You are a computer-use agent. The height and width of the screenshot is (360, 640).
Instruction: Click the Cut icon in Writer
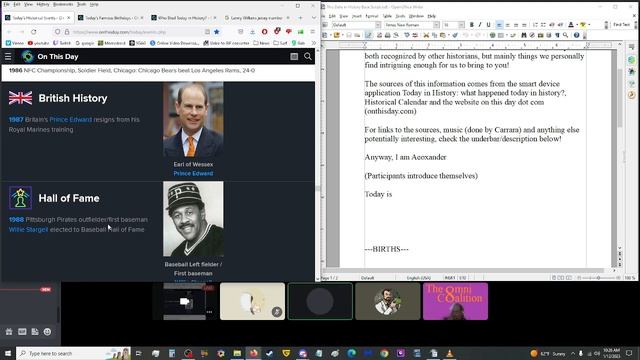pyautogui.click(x=426, y=36)
